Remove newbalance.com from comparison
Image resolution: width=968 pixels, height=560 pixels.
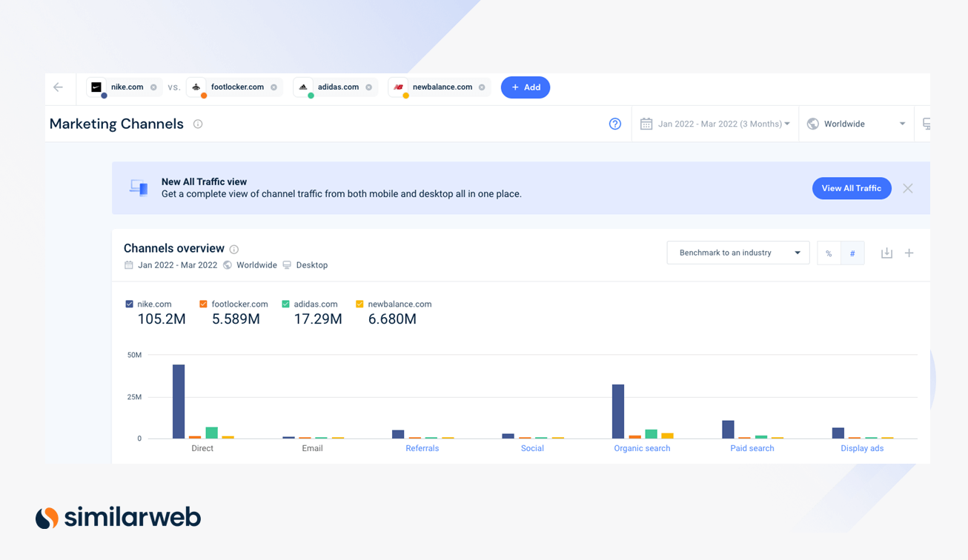click(x=482, y=87)
